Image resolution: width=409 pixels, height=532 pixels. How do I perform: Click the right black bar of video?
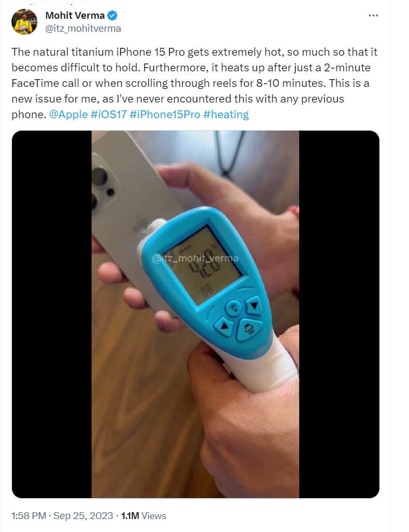point(339,314)
